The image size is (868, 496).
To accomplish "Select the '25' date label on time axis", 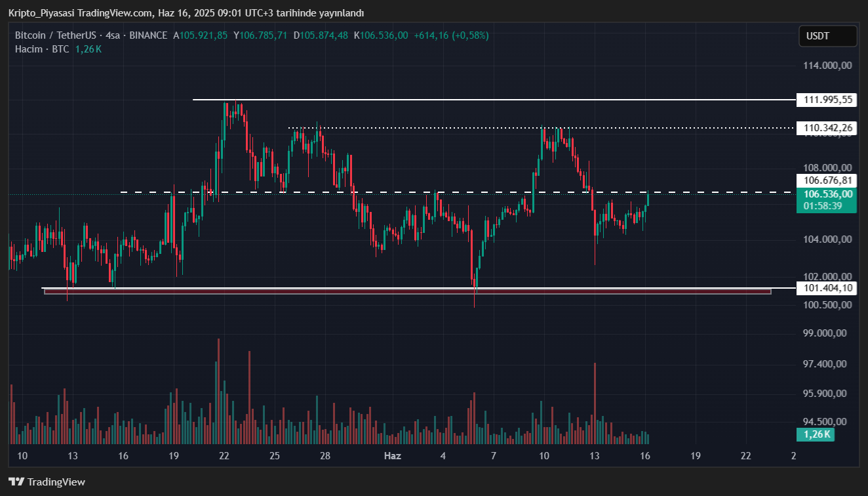I will [x=274, y=456].
